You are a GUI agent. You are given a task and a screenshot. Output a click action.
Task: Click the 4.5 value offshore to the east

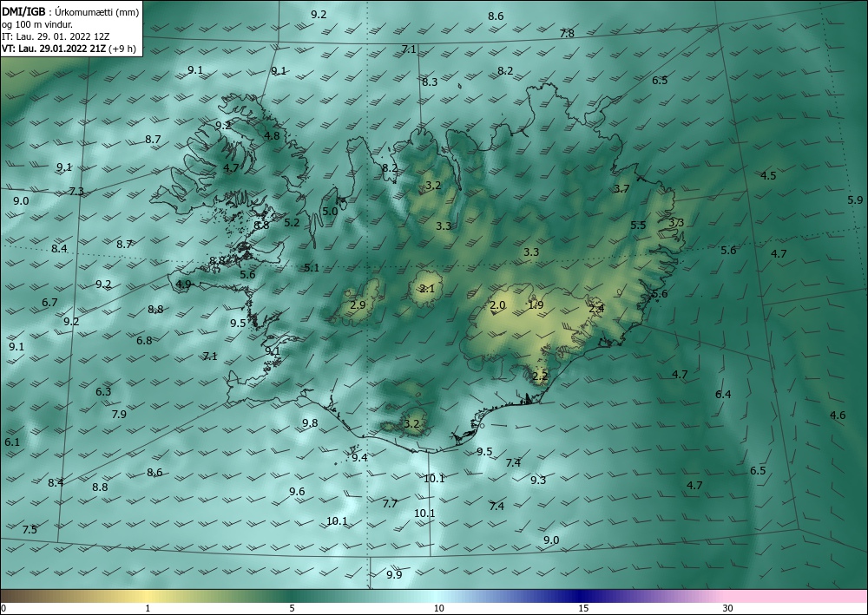pos(768,176)
